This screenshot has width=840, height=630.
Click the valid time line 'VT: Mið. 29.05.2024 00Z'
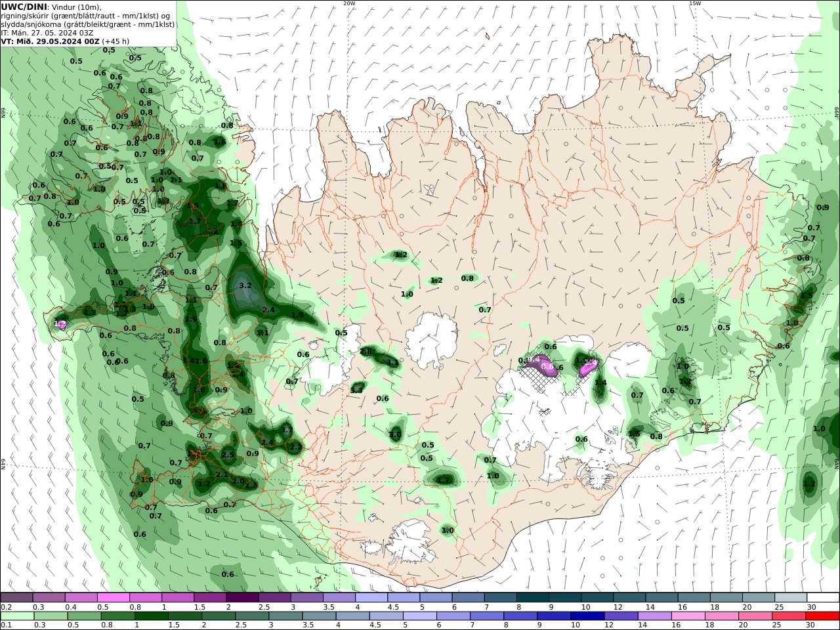click(x=51, y=41)
